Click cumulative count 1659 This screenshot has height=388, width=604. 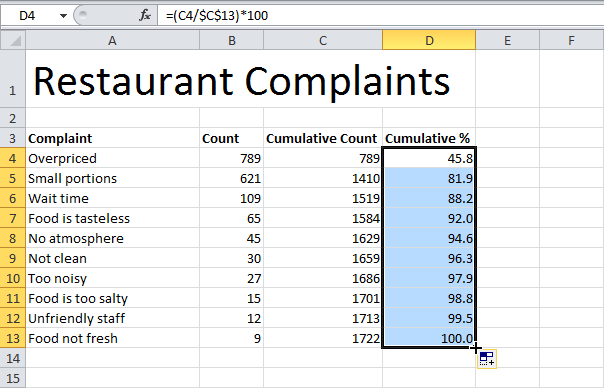(x=323, y=259)
